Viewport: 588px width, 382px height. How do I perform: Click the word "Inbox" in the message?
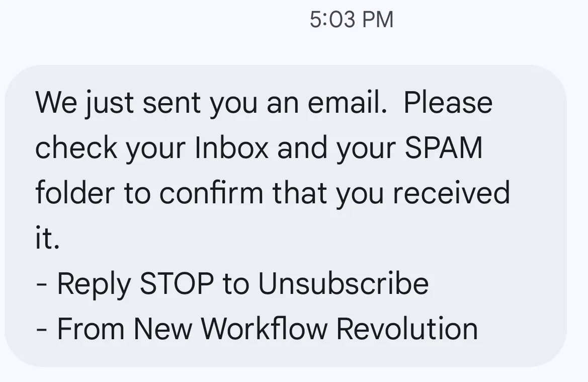232,148
